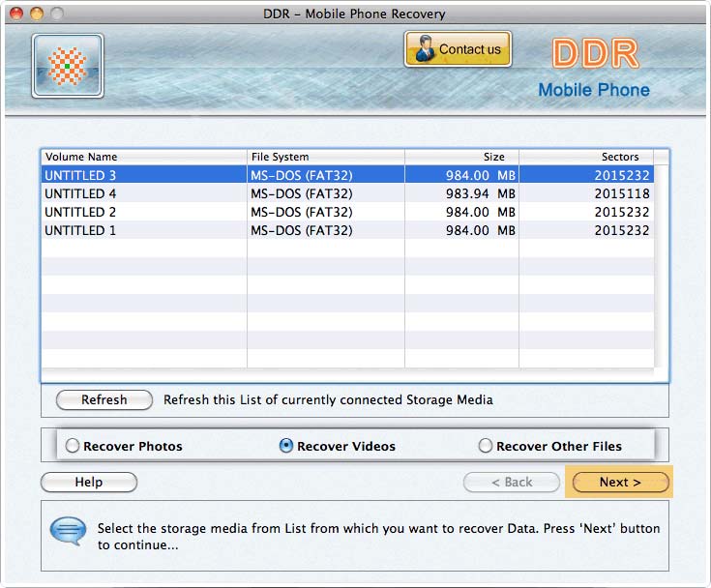Select the Recover Photos radio button
711x588 pixels.
tap(73, 446)
